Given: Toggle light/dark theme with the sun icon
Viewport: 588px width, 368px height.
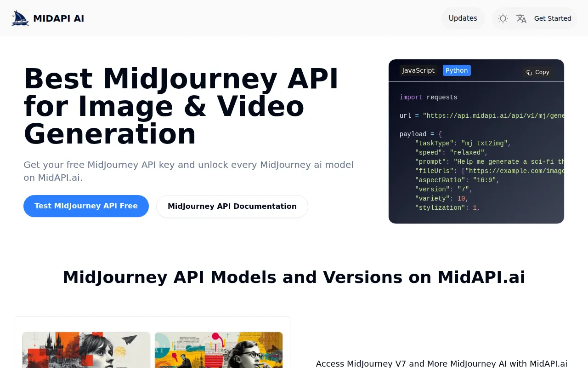Looking at the screenshot, I should [x=503, y=18].
